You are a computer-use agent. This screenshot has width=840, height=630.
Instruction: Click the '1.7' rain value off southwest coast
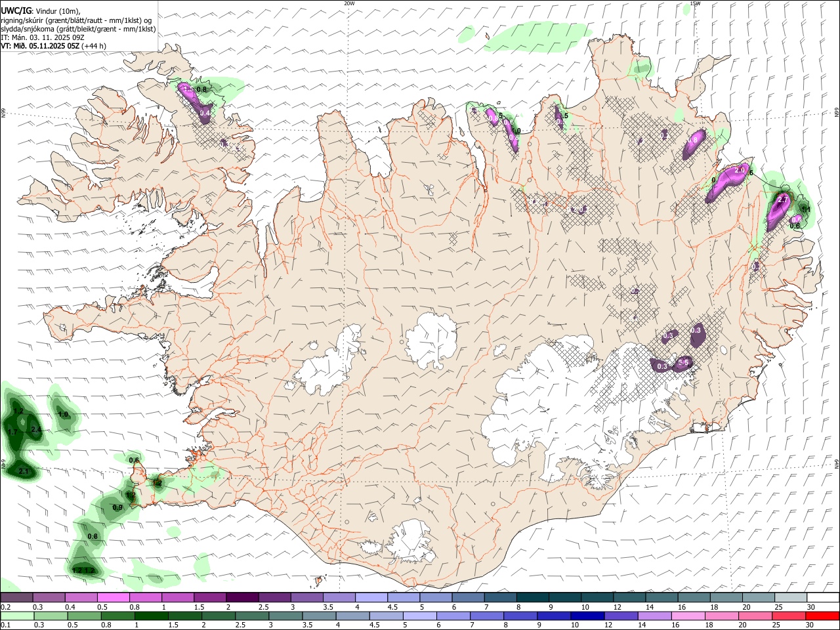(12, 432)
